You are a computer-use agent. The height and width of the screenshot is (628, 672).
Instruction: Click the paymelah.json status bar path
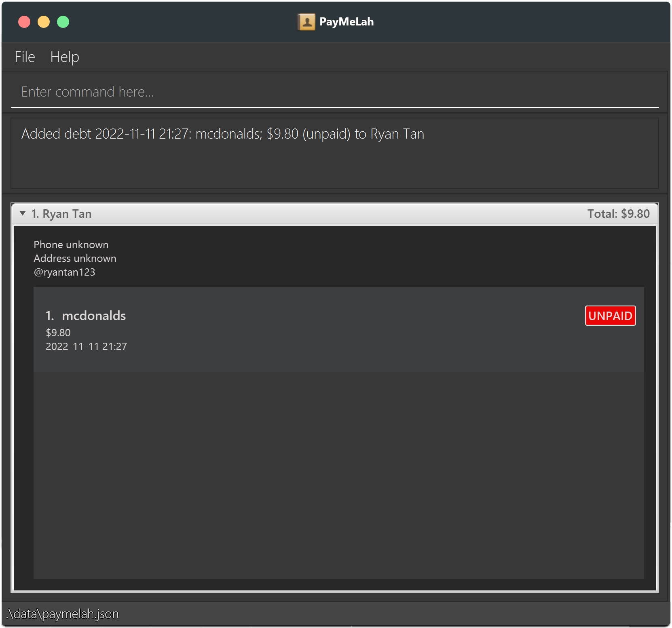[x=63, y=614]
